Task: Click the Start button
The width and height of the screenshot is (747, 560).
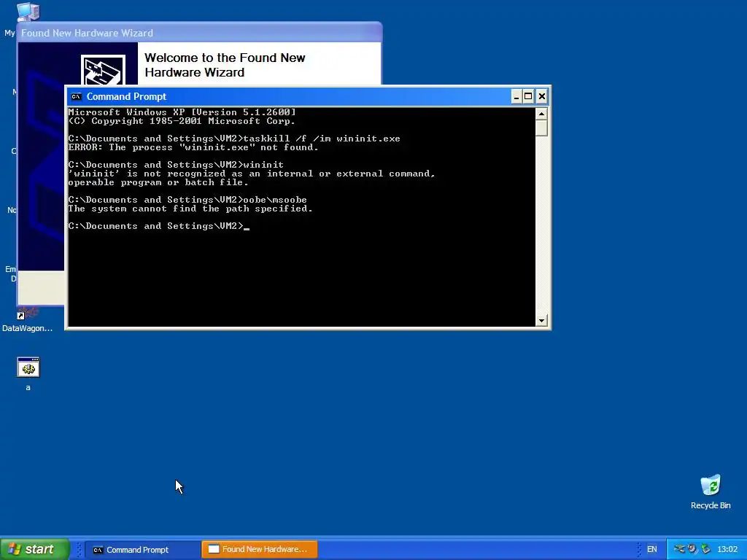Action: click(35, 549)
